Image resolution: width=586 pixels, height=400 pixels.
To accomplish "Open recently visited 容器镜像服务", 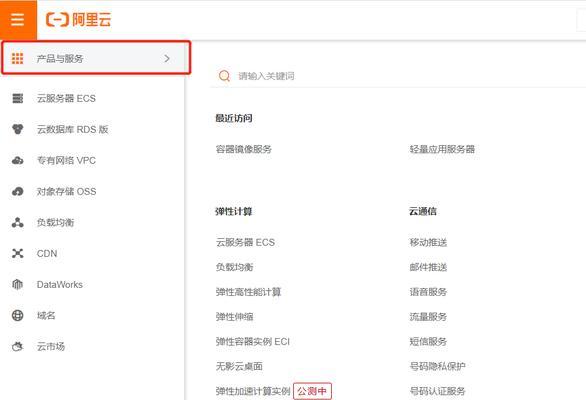I will pyautogui.click(x=244, y=149).
